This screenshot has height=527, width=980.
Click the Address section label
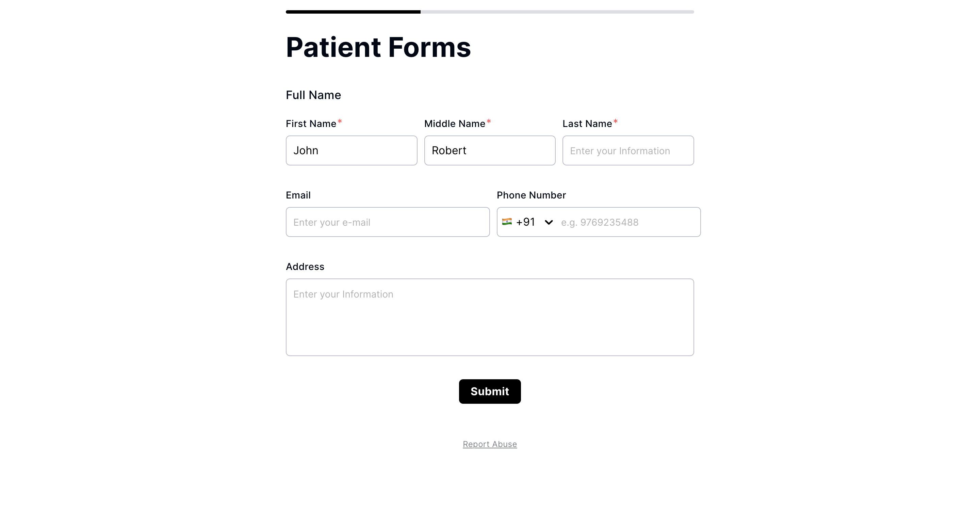(x=305, y=266)
